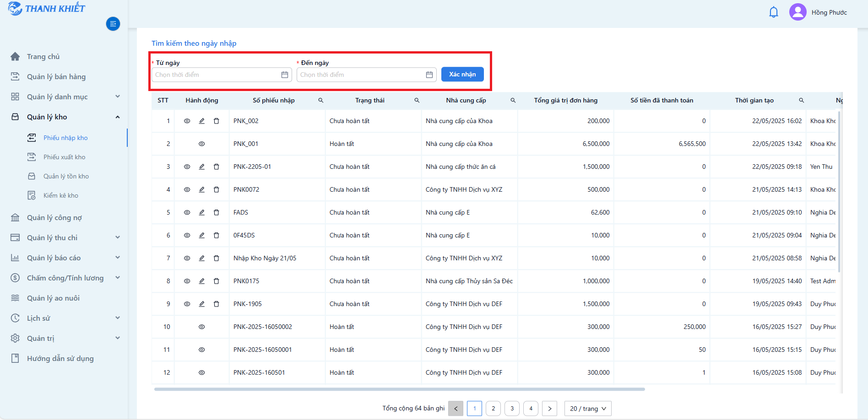Open the Thời gian tạo column search icon
Viewport: 868px width, 420px height.
(802, 100)
